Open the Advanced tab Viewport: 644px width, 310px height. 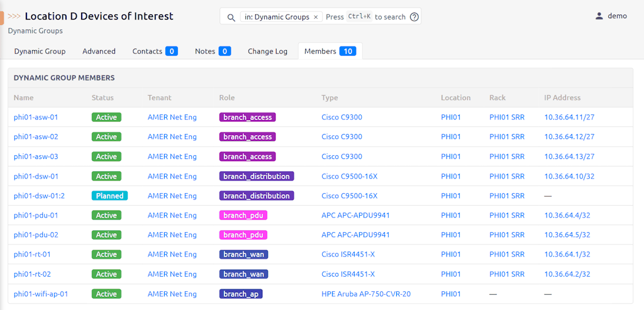pos(99,51)
